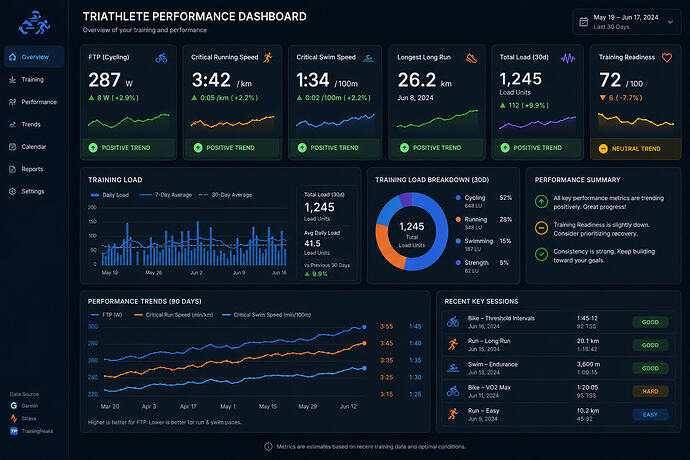Click Positive Trend badge under Longest Long Run

click(437, 148)
